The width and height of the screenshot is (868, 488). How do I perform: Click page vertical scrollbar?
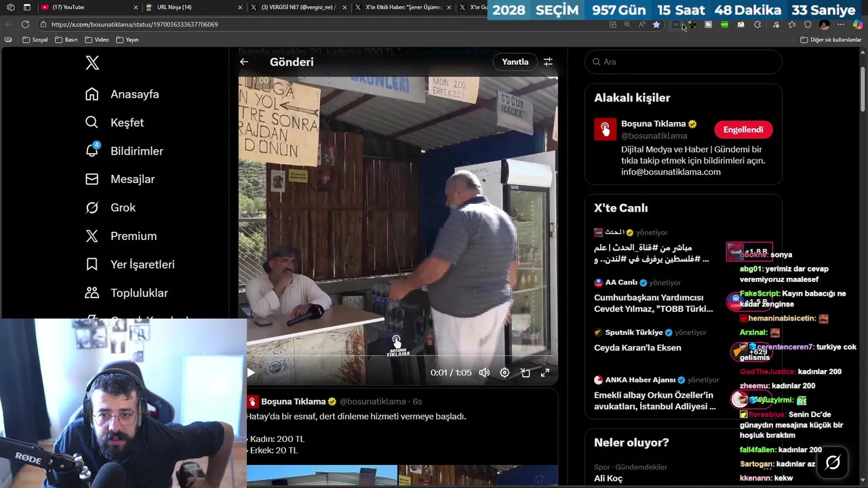coord(863,88)
